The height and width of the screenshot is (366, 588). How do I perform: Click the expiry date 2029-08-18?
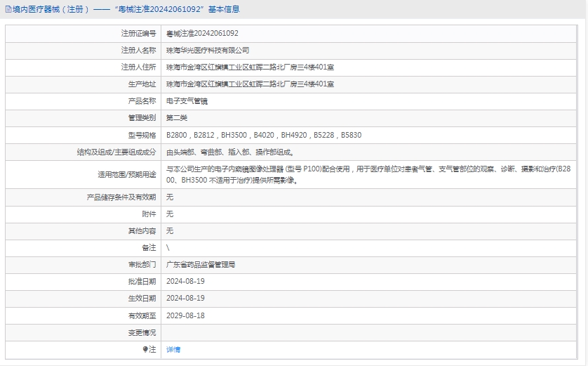click(185, 315)
